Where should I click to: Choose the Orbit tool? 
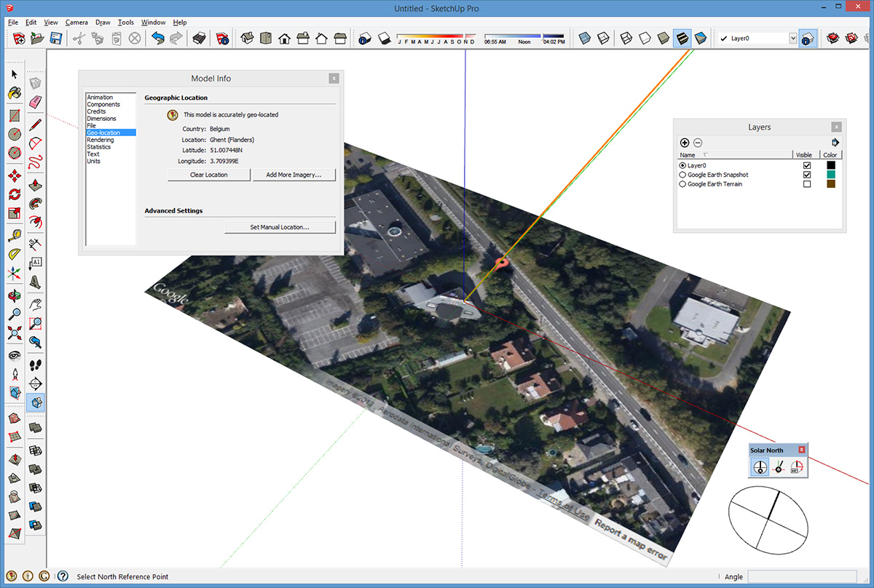[14, 296]
